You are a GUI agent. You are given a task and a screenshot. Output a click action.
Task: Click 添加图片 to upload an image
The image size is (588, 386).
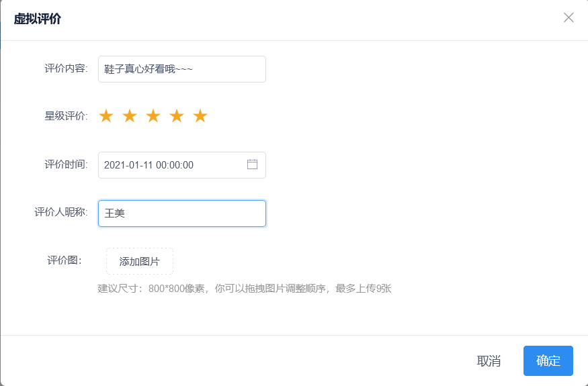coord(140,261)
